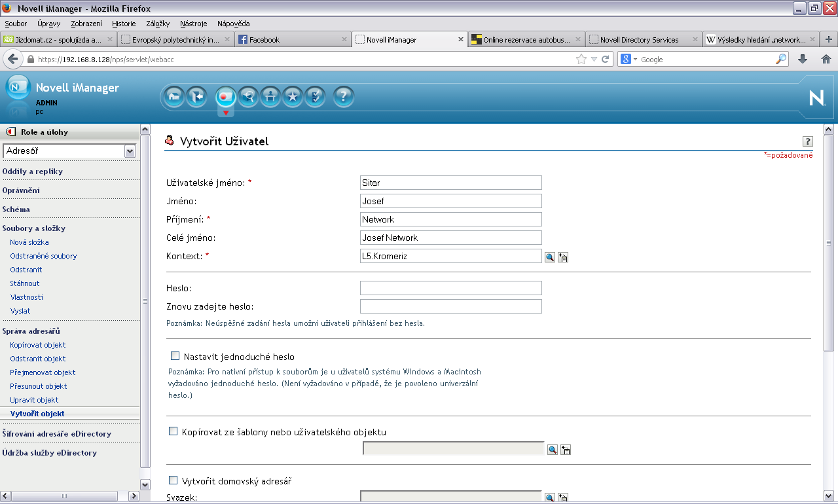Viewport: 838px width, 504px height.
Task: Click Přejmenovat objekt link
Action: coord(43,372)
